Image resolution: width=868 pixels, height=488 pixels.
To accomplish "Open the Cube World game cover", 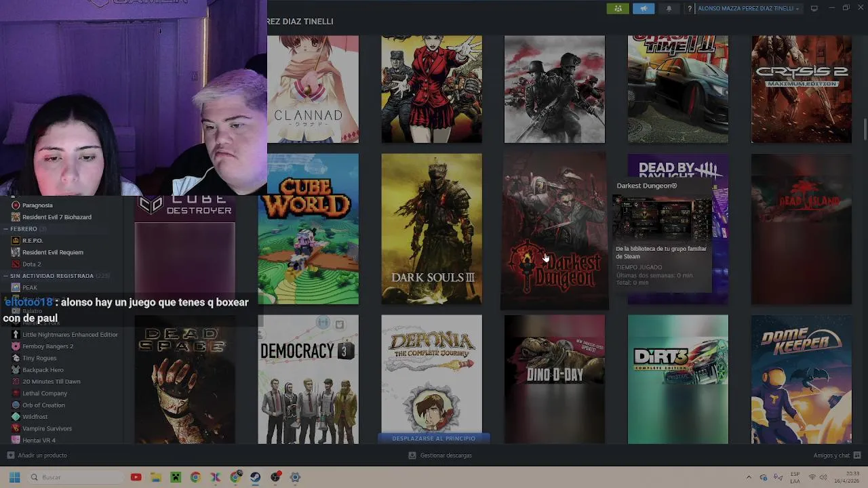I will coord(308,229).
